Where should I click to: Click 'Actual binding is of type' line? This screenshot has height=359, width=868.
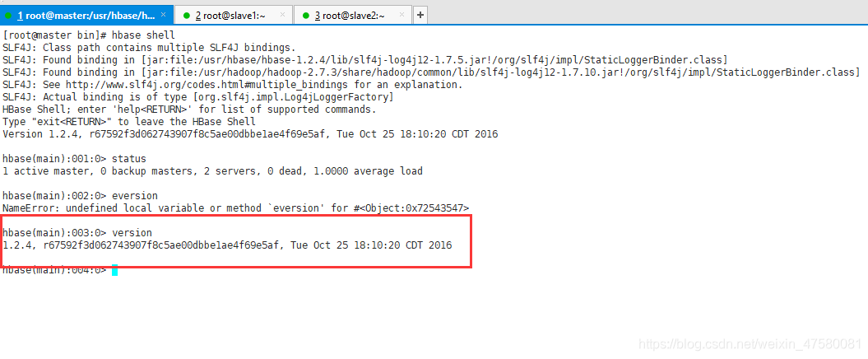(198, 97)
